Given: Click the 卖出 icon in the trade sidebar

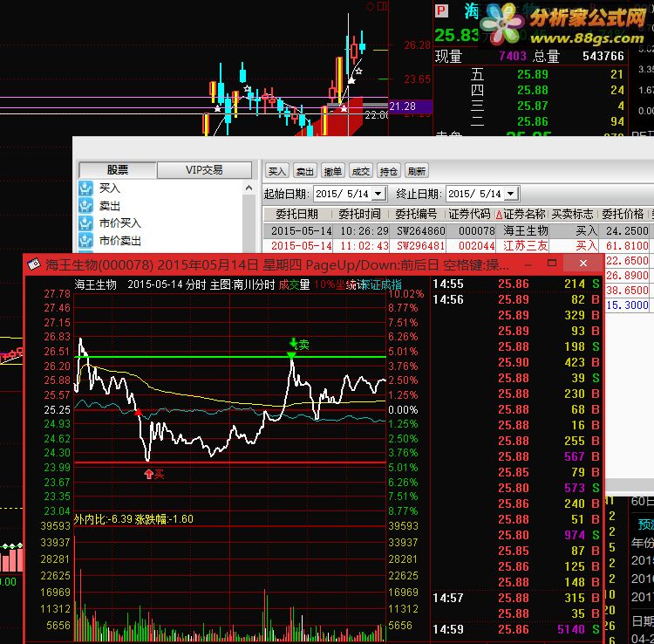Looking at the screenshot, I should click(x=85, y=206).
